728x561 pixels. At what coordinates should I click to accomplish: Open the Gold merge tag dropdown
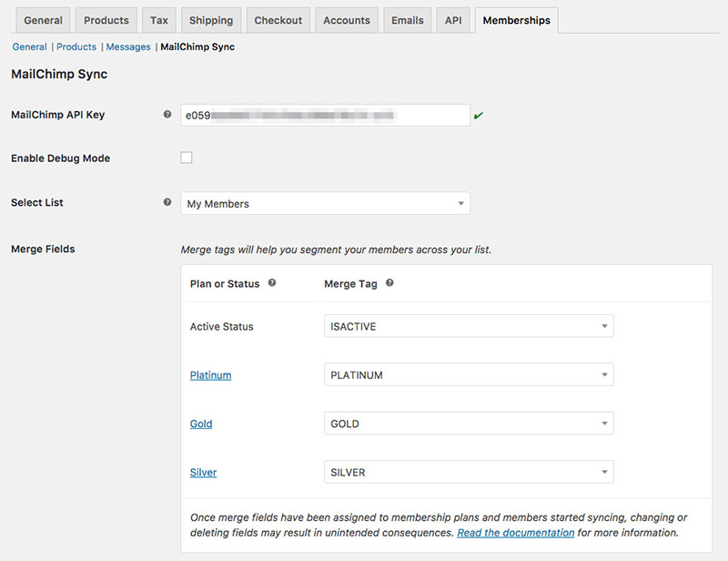tap(469, 423)
